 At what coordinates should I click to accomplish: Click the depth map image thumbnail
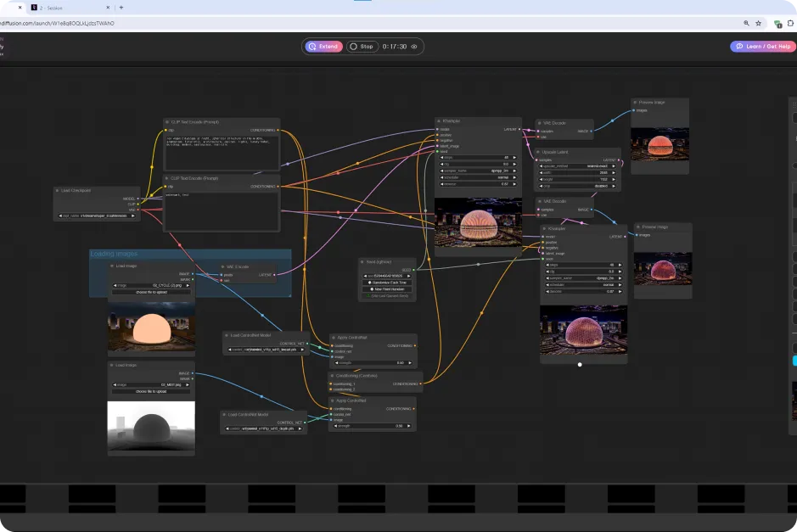click(151, 426)
